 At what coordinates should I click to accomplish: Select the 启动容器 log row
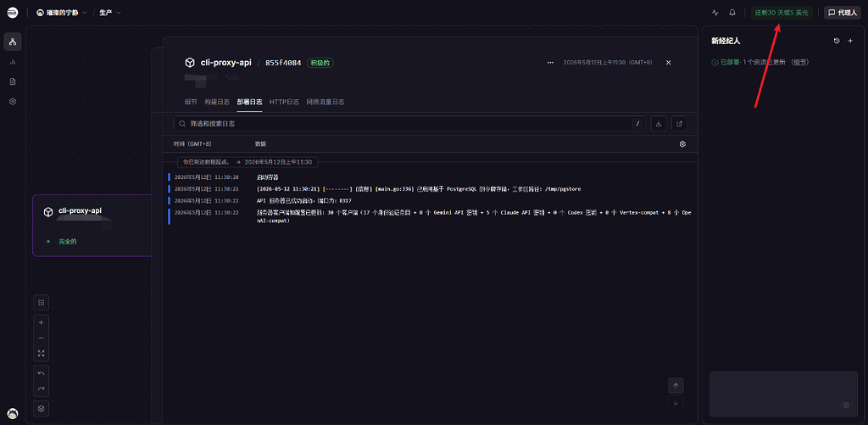click(428, 177)
